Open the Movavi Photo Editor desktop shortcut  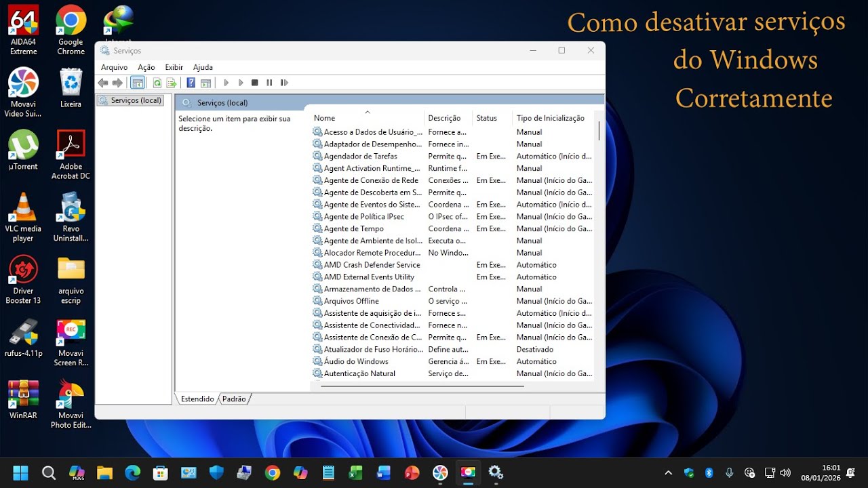pyautogui.click(x=71, y=405)
